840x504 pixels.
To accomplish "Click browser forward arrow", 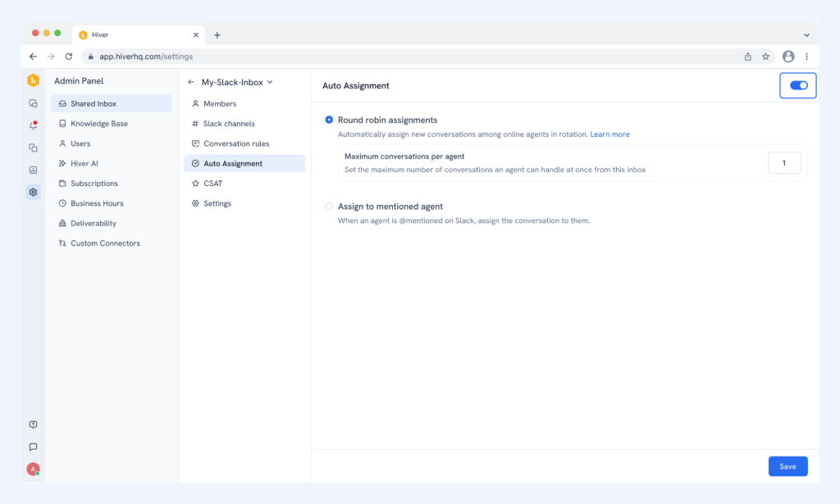I will (x=51, y=57).
